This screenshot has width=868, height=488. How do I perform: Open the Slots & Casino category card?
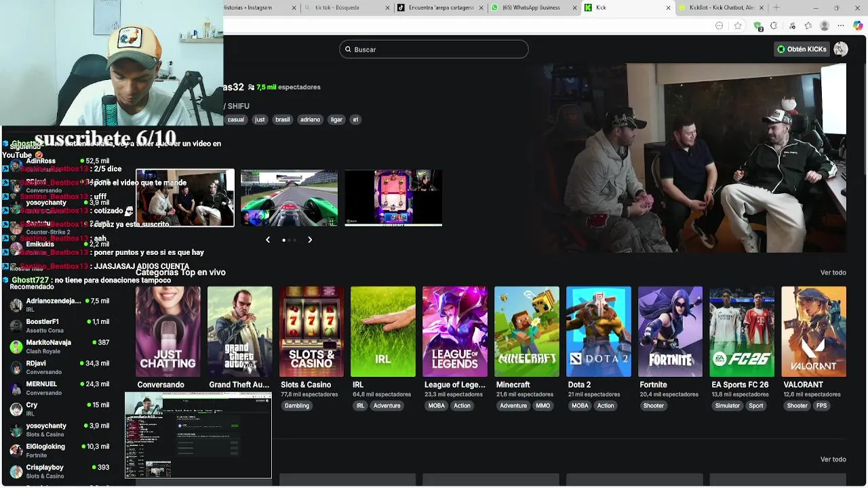312,331
